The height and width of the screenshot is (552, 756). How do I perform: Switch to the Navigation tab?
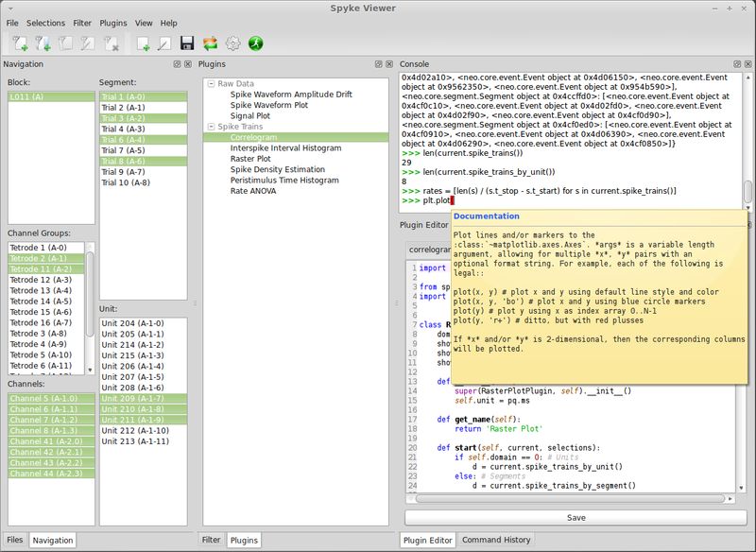pyautogui.click(x=53, y=540)
